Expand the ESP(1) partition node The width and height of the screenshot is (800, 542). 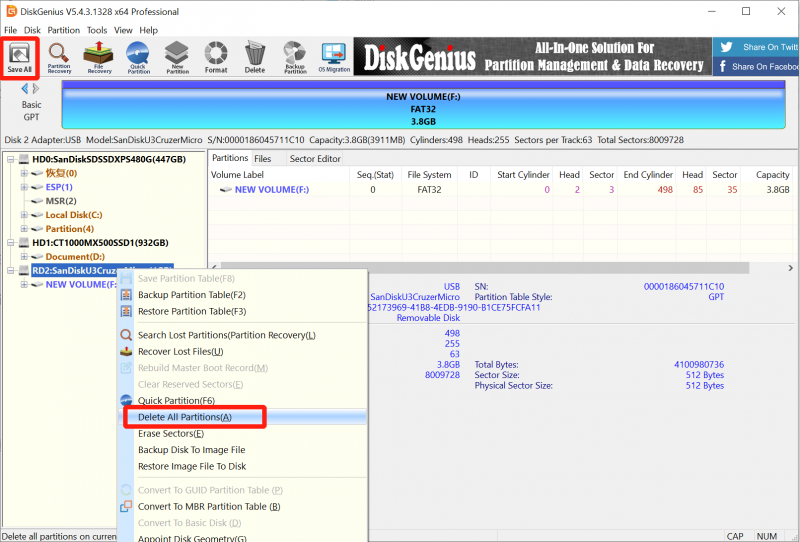tap(24, 187)
